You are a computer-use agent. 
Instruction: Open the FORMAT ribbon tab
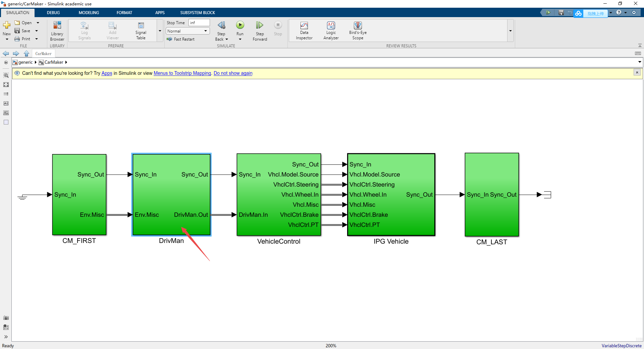pyautogui.click(x=124, y=12)
